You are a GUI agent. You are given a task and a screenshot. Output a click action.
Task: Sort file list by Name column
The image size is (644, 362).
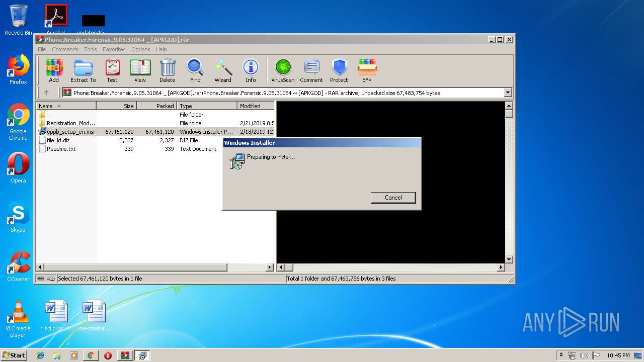66,106
